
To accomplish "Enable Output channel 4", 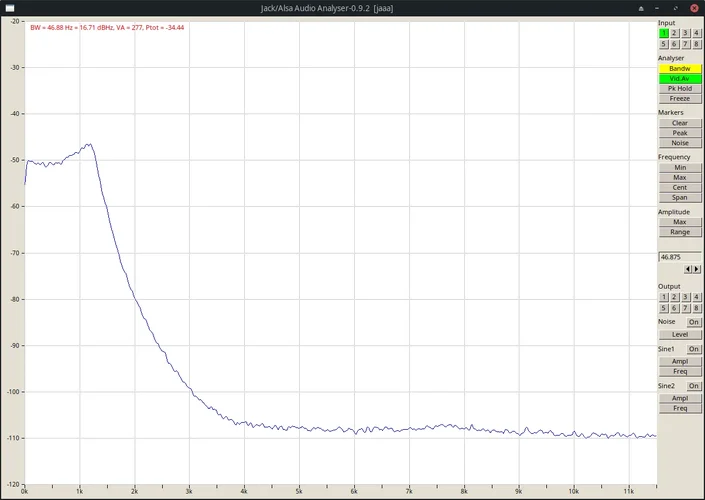I will click(696, 297).
